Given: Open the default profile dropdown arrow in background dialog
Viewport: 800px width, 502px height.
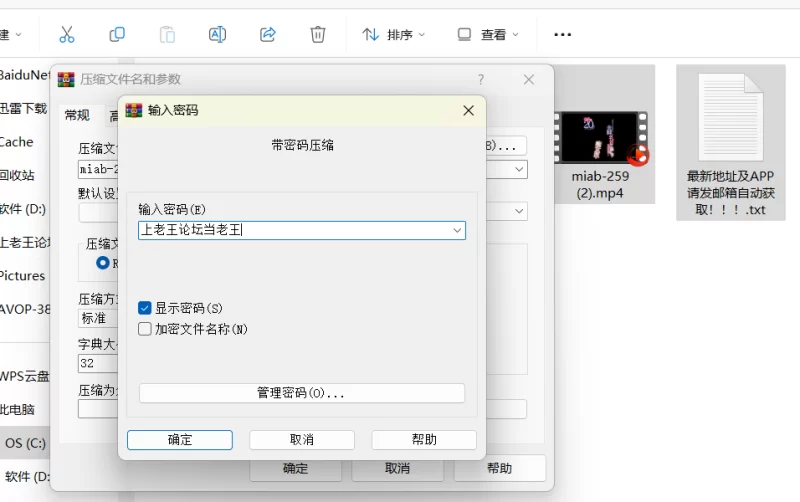Looking at the screenshot, I should tap(519, 211).
